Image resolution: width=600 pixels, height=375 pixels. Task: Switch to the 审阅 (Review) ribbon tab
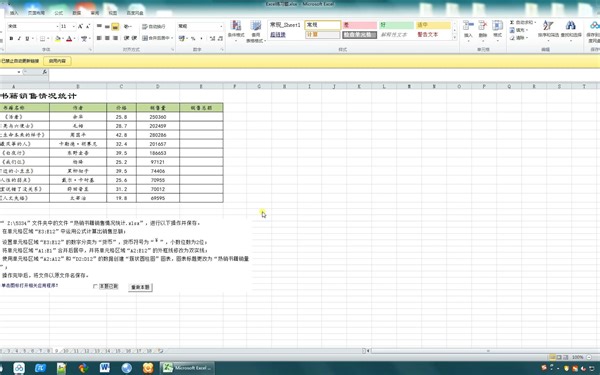[95, 13]
